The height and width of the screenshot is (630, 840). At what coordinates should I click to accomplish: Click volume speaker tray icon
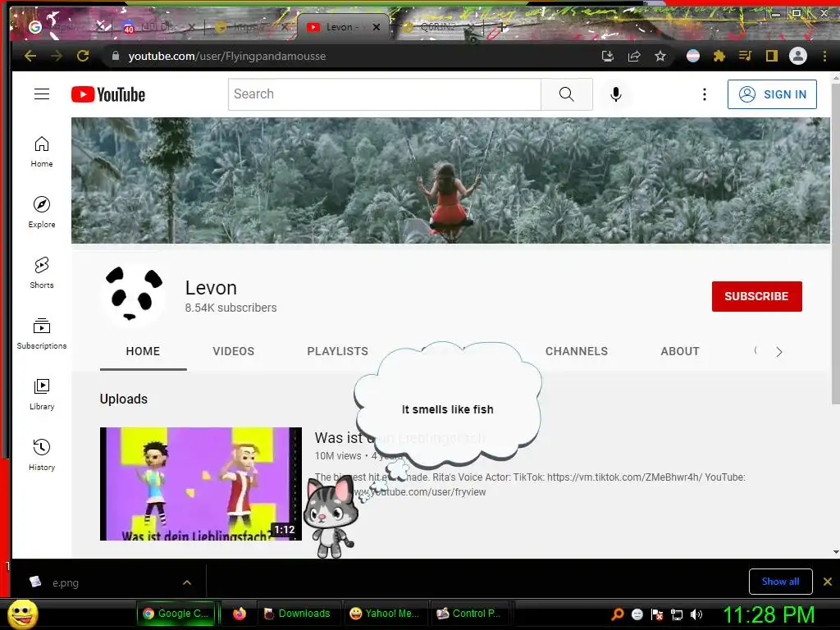696,614
